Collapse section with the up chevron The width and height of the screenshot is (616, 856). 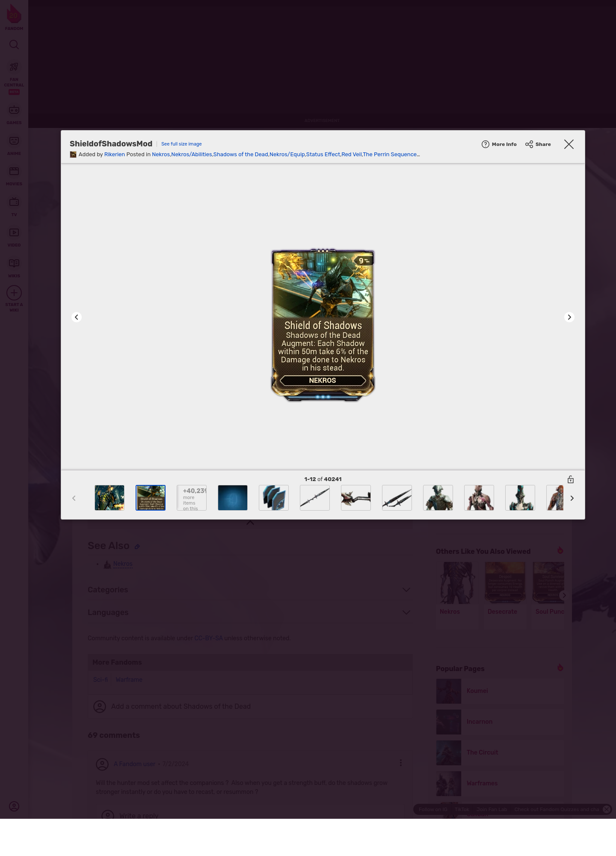250,523
